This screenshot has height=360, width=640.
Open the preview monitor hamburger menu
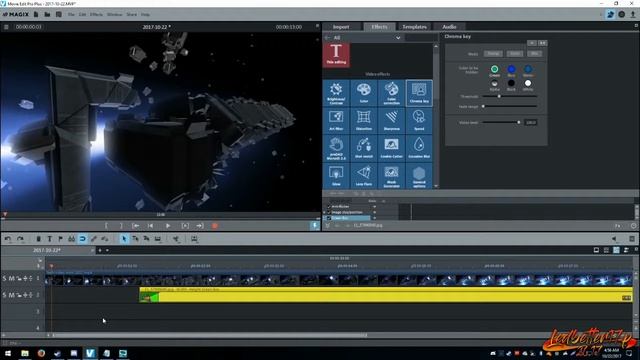pos(6,27)
